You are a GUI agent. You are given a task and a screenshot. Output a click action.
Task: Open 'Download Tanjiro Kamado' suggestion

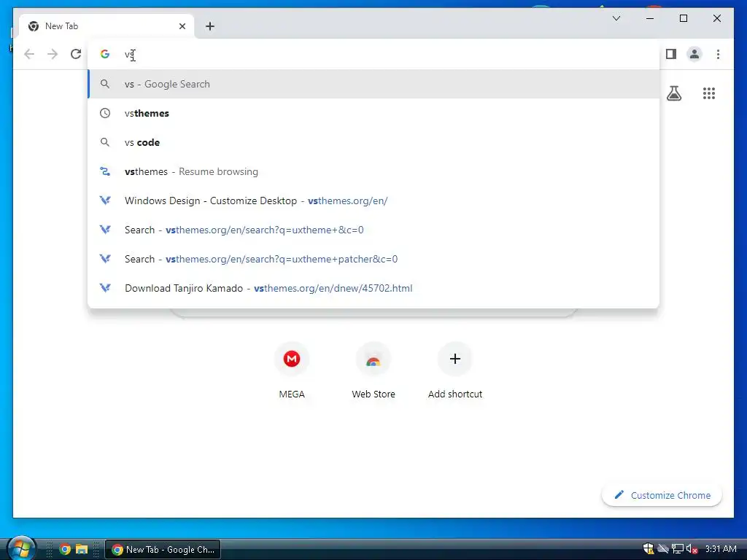[373, 288]
